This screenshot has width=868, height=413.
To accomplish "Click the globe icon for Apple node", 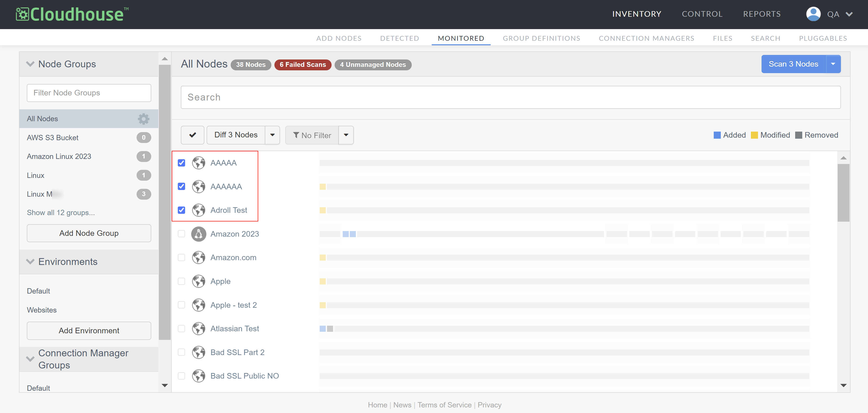I will [199, 281].
